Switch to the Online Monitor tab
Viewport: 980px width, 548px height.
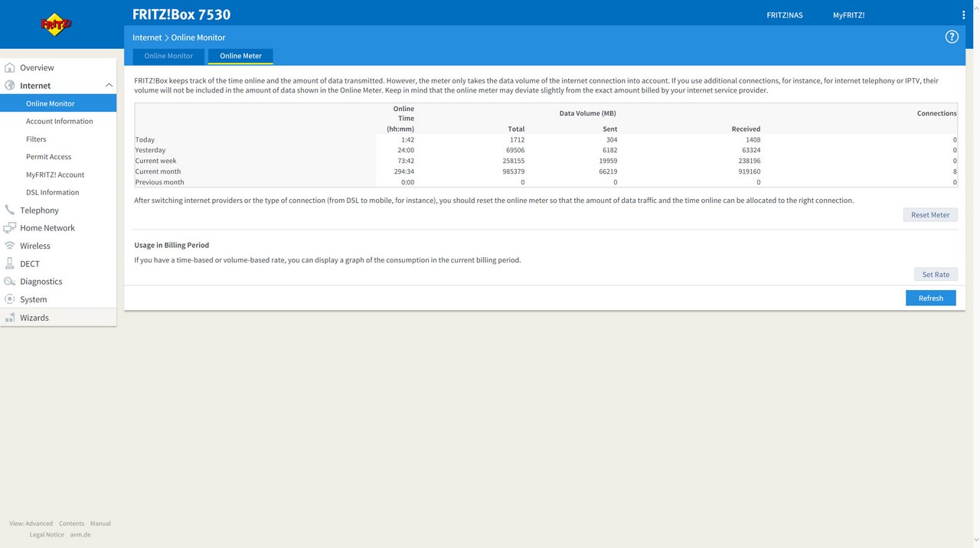click(168, 56)
